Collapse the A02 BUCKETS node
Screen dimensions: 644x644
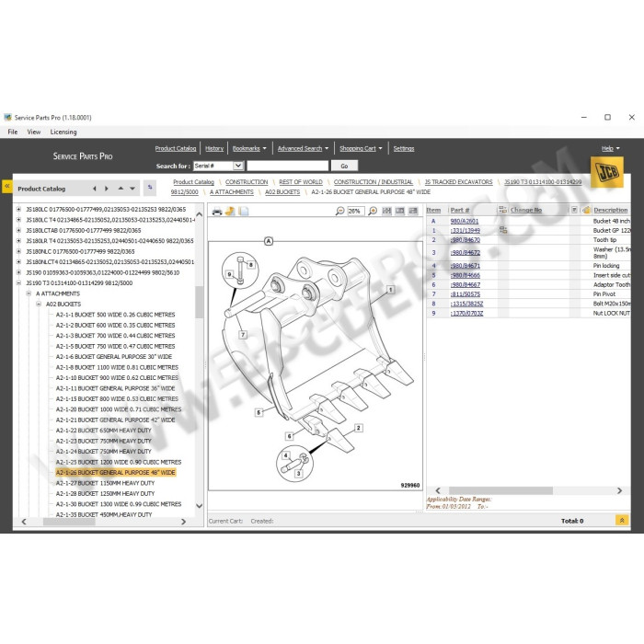(39, 304)
